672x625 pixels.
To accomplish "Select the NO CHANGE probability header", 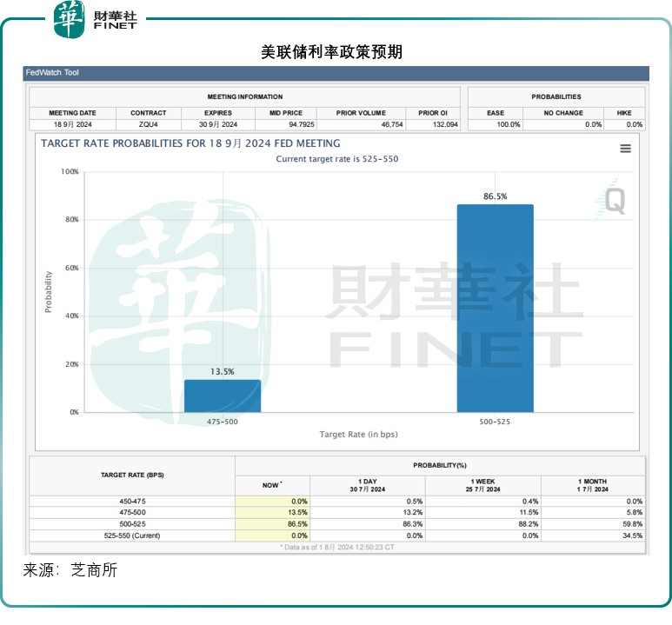I will pyautogui.click(x=563, y=113).
